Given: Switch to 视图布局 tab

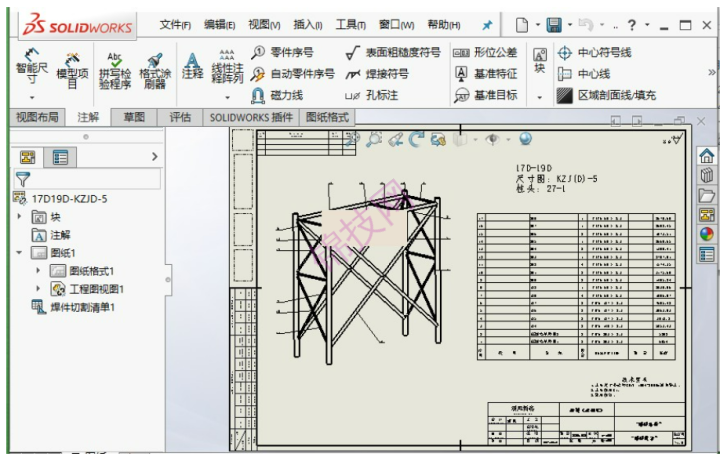Looking at the screenshot, I should tap(37, 118).
